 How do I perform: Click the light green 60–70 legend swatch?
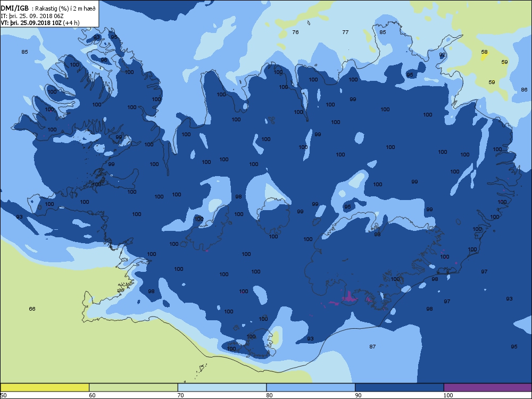pos(134,387)
